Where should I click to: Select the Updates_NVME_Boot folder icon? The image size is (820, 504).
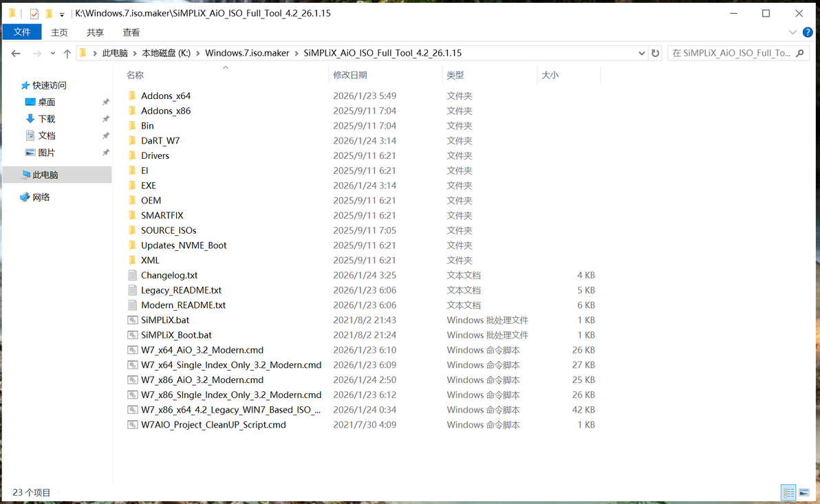tap(132, 245)
